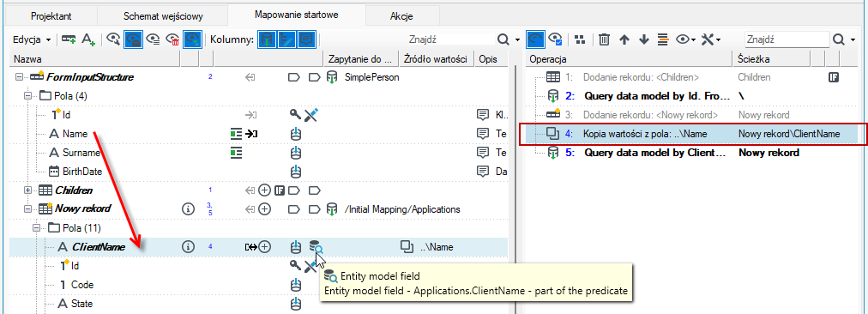This screenshot has height=314, width=868.
Task: Select the Name field in tree
Action: click(75, 134)
